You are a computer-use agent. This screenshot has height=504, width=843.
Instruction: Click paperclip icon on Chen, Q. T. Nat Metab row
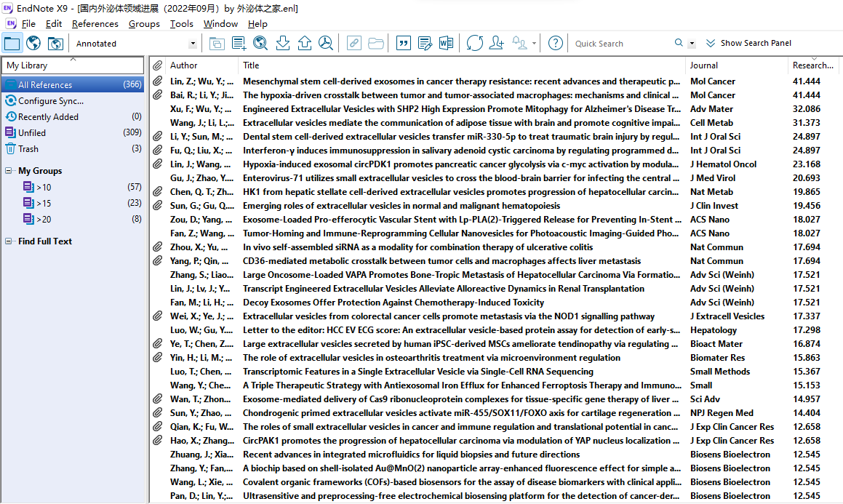[157, 192]
